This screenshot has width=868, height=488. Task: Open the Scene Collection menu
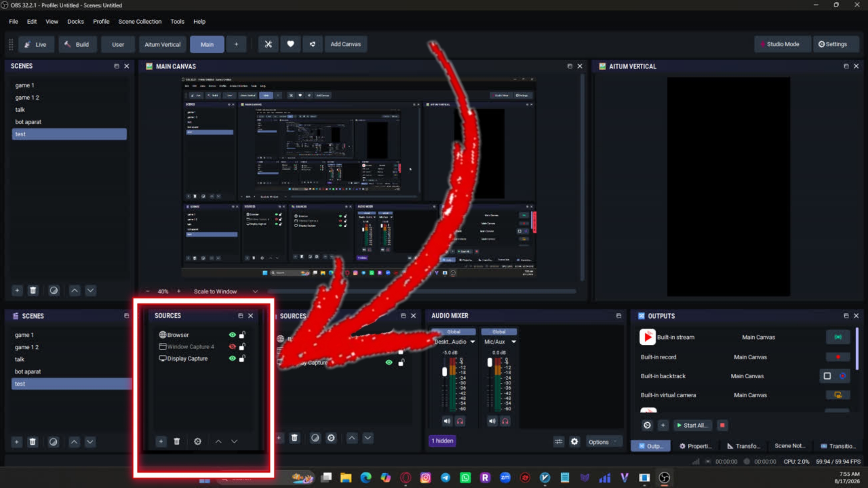click(140, 22)
